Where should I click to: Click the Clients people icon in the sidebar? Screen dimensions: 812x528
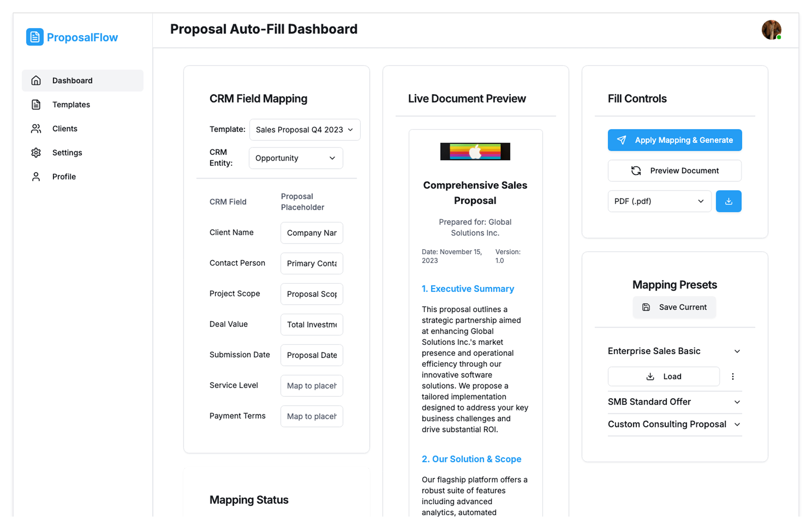tap(36, 129)
